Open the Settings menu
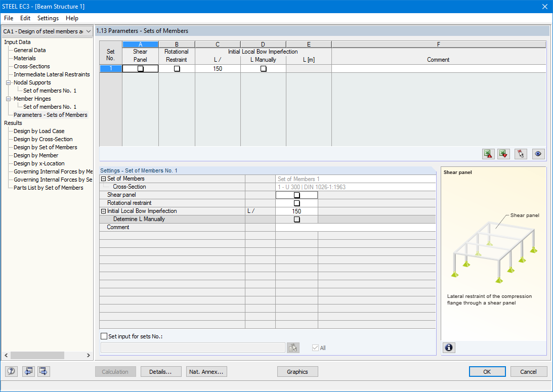Screen dimensions: 553x392 (x=48, y=18)
